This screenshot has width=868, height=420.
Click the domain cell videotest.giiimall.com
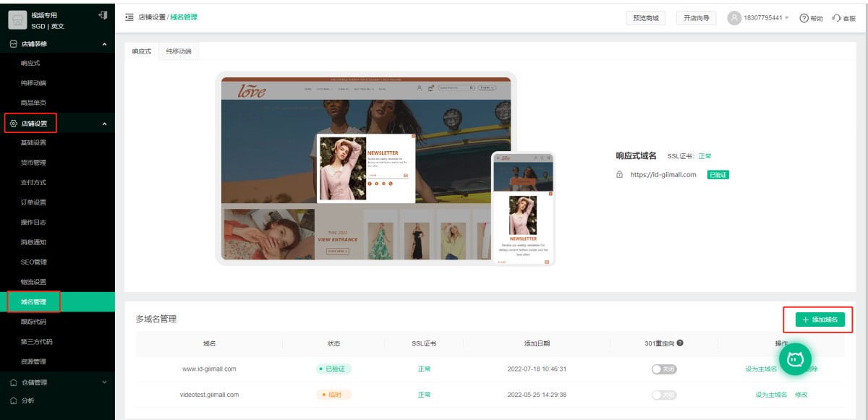tap(209, 395)
